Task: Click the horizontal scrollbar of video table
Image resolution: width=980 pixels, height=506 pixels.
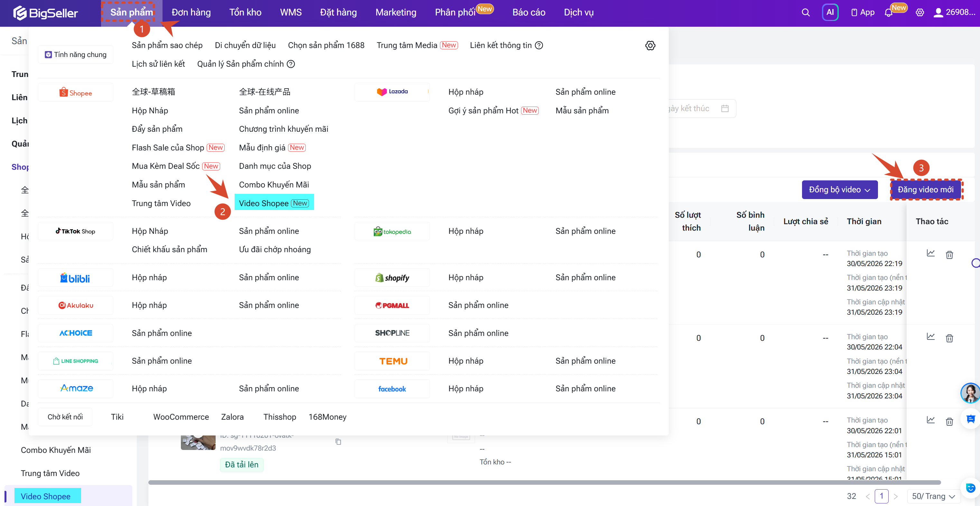Action: (x=544, y=482)
